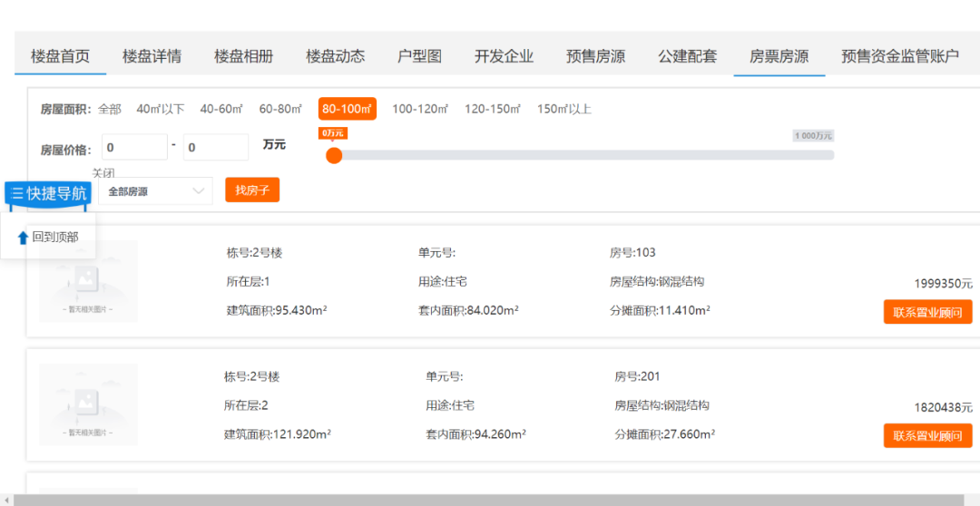This screenshot has width=980, height=506.
Task: Click 联系置业顾问 for room 103
Action: click(x=927, y=312)
